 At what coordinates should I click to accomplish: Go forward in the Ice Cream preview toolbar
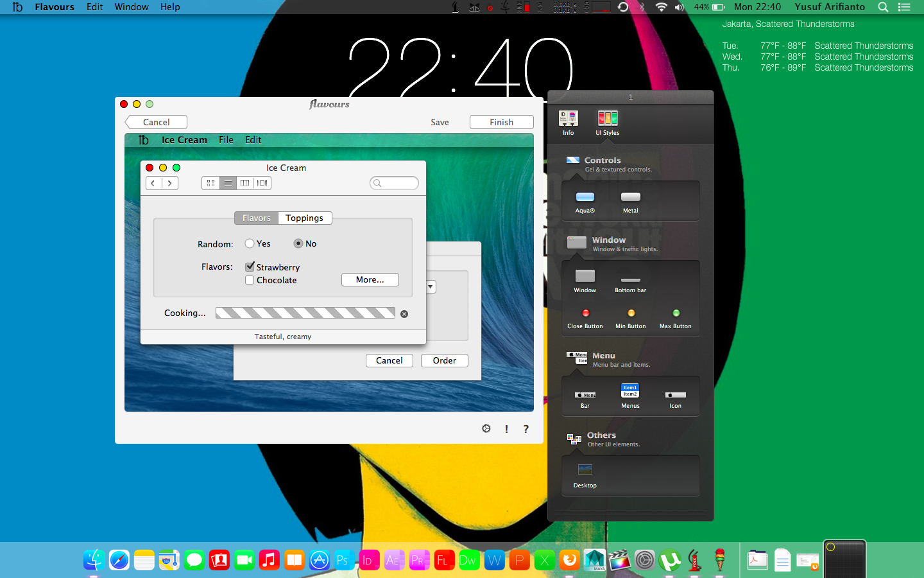[x=170, y=183]
